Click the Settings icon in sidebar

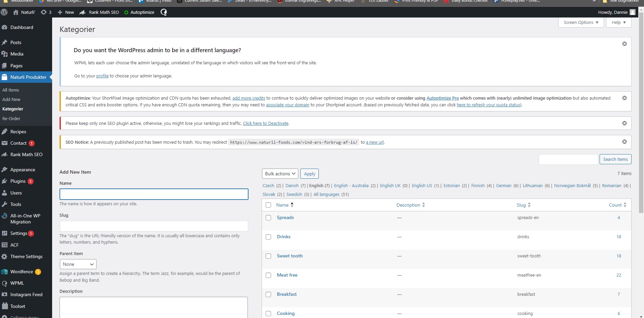pyautogui.click(x=4, y=233)
